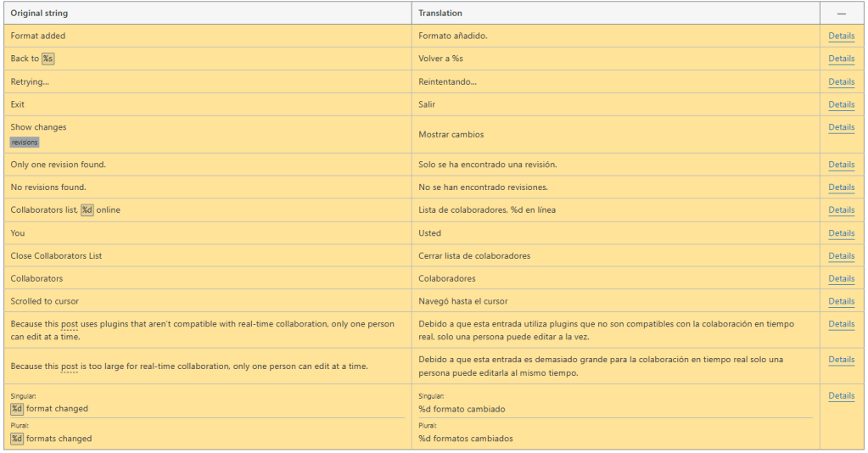Click Details for "Only one revision found."
Image resolution: width=868 pixels, height=453 pixels.
(841, 165)
